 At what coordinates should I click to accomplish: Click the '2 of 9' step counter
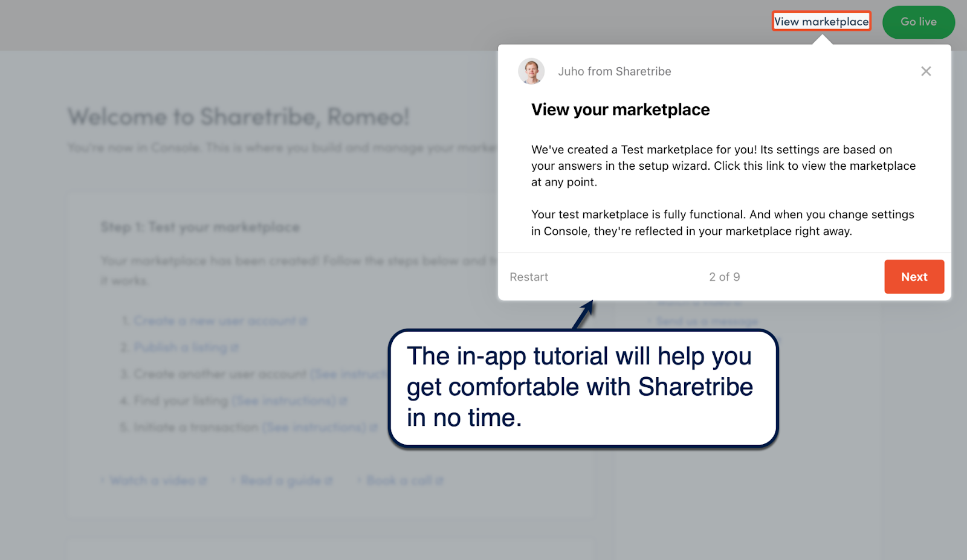pos(724,277)
